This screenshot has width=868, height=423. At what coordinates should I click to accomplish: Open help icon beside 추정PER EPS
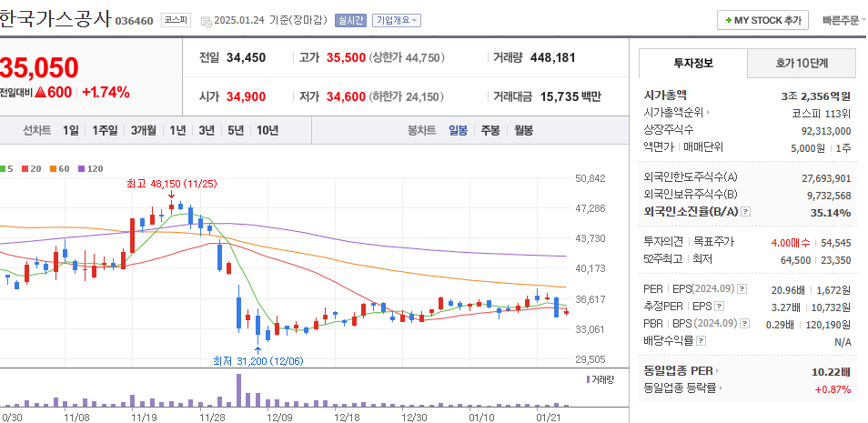tap(719, 306)
